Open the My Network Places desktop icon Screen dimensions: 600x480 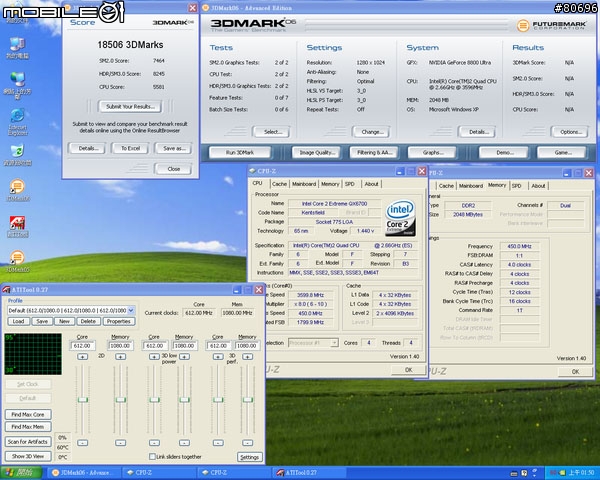(17, 85)
